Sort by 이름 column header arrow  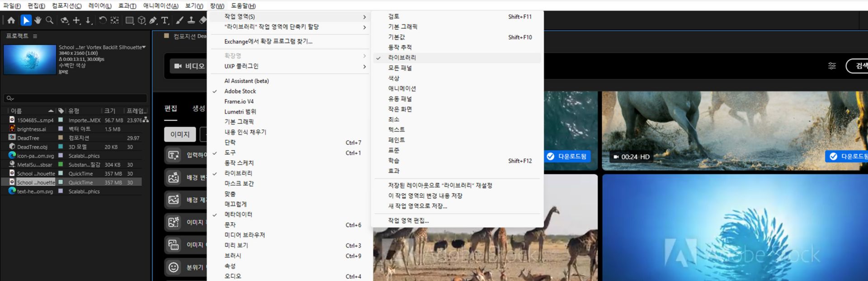click(x=51, y=111)
